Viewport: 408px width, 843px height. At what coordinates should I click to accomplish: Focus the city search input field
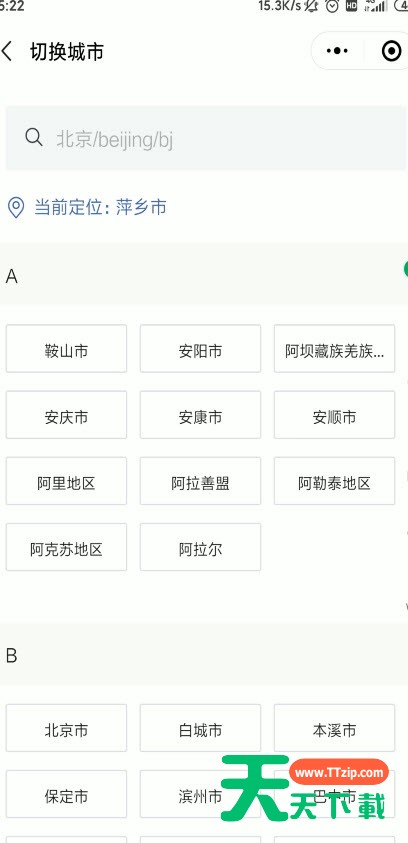205,138
